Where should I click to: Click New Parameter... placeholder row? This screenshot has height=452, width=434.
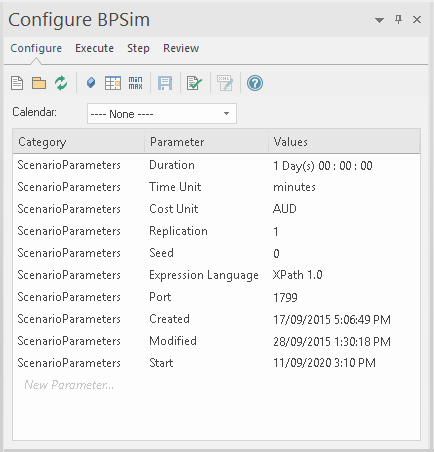click(69, 385)
